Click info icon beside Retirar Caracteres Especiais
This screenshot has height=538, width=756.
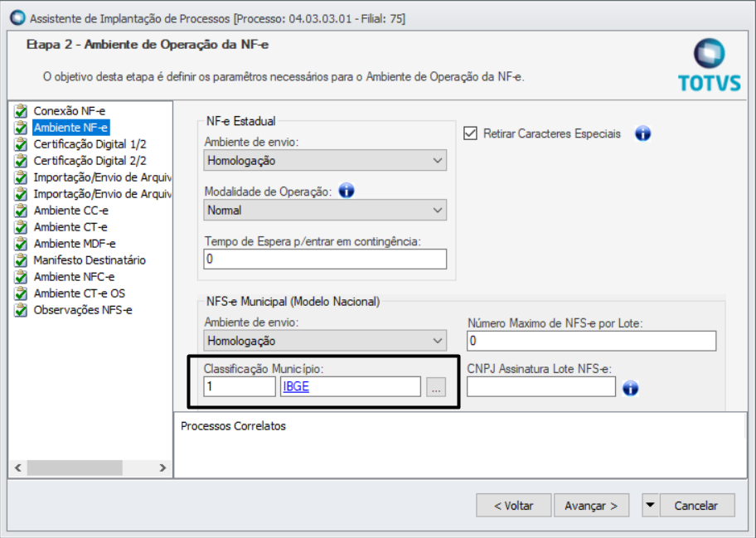click(x=642, y=133)
